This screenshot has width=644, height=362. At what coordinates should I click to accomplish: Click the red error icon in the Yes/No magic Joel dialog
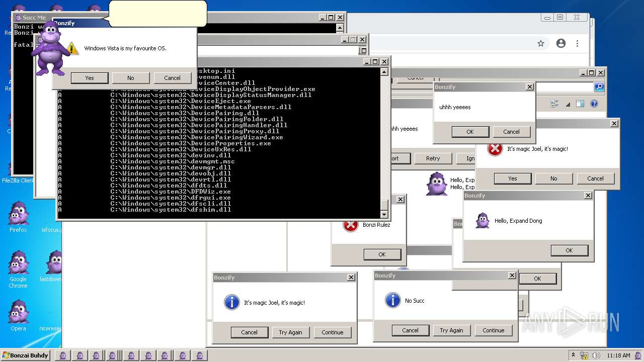[495, 149]
